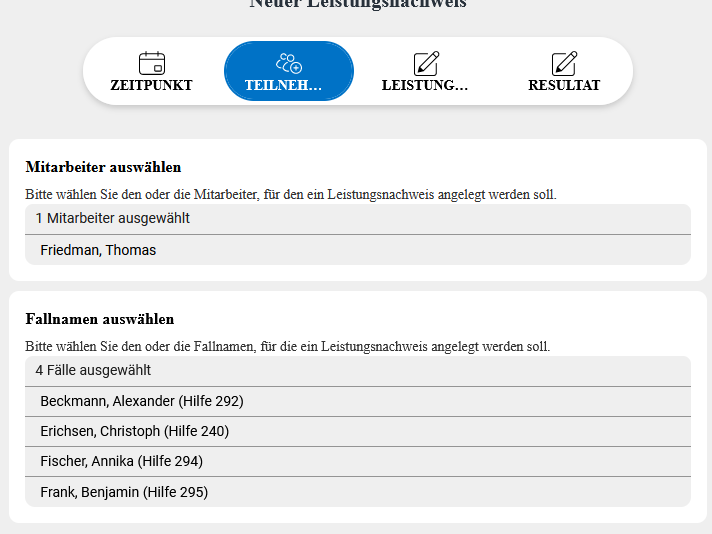This screenshot has width=712, height=534.
Task: Click the Fallnamen instruction text
Action: coord(287,346)
